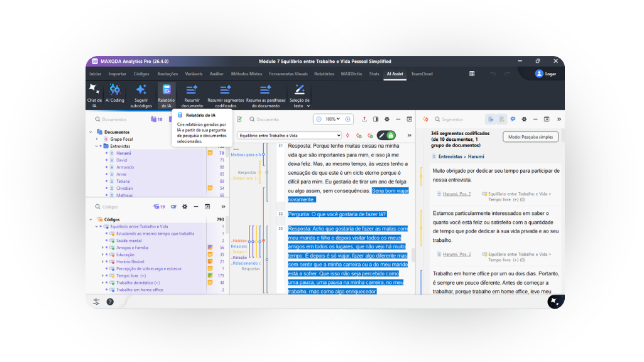This screenshot has height=362, width=644.
Task: Open the first Harumi, Pos. 2 link
Action: coord(457,194)
